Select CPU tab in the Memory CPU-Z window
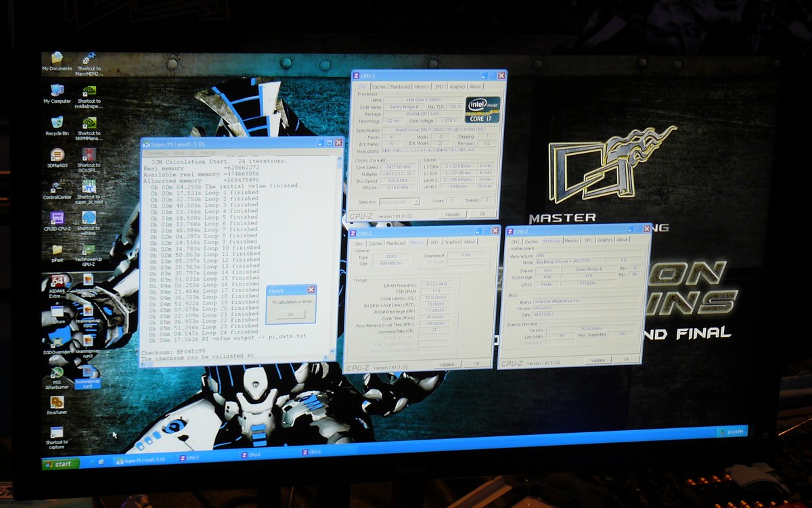 (x=358, y=242)
